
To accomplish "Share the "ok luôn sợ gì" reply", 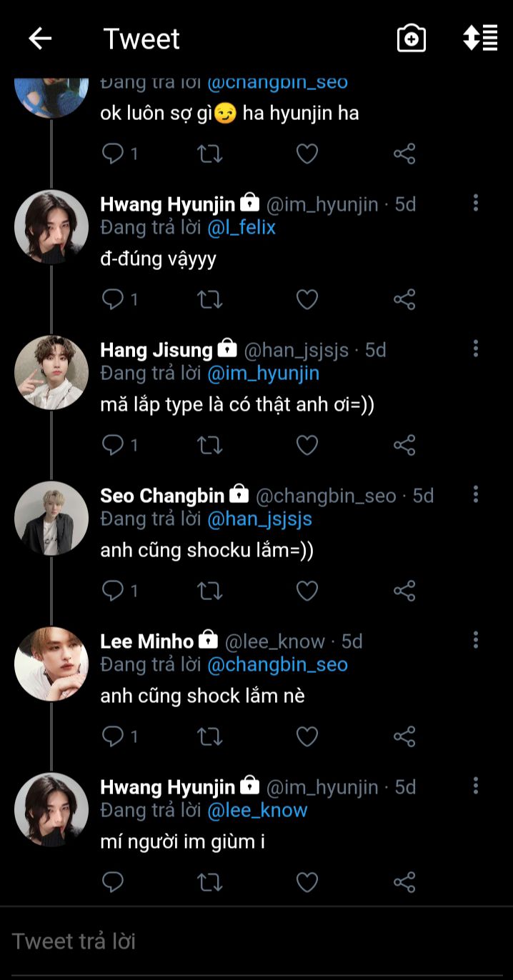I will [x=404, y=154].
